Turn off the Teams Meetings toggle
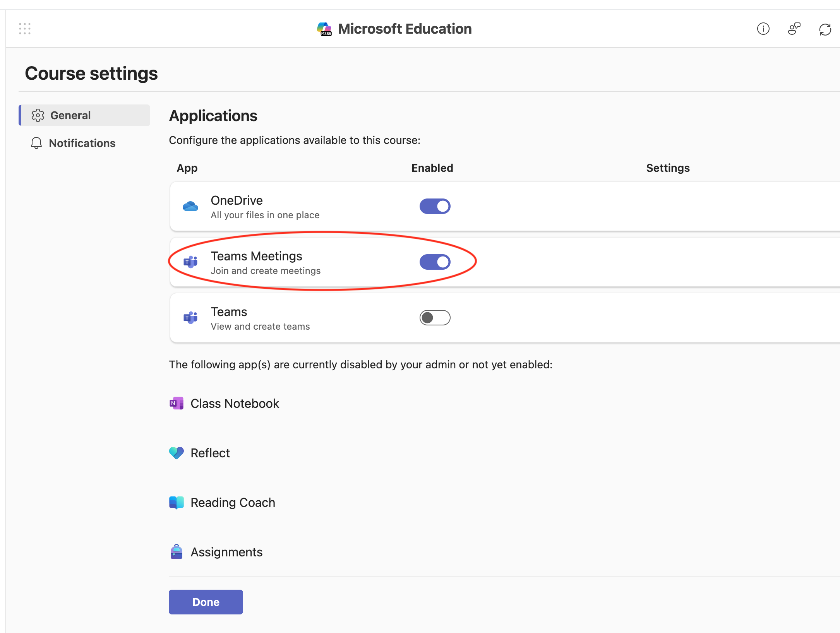The height and width of the screenshot is (633, 840). pyautogui.click(x=435, y=262)
